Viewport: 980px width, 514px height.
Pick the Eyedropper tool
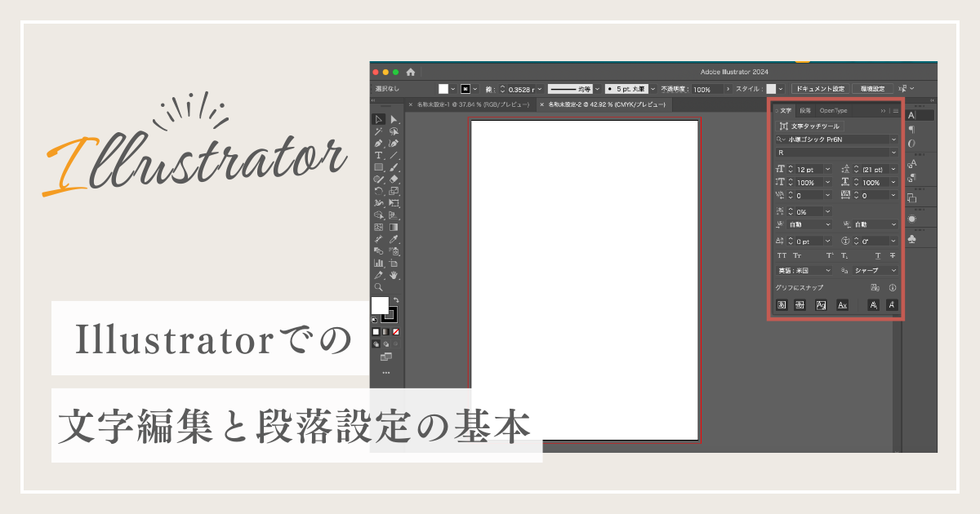pyautogui.click(x=394, y=239)
